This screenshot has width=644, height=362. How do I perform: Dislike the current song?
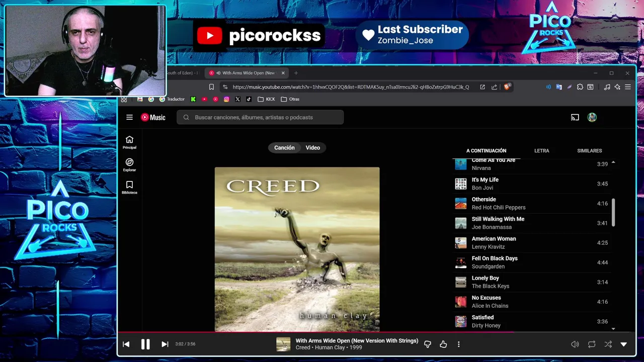point(428,344)
